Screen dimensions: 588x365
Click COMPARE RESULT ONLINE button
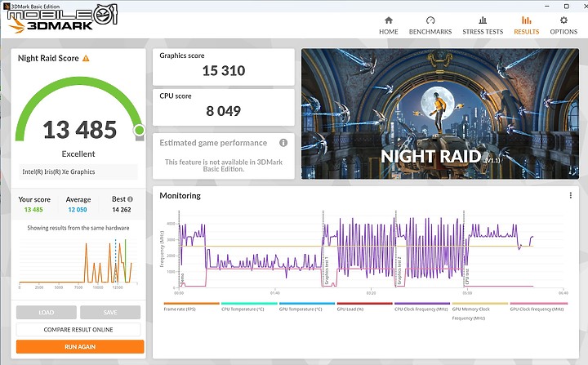pos(78,329)
